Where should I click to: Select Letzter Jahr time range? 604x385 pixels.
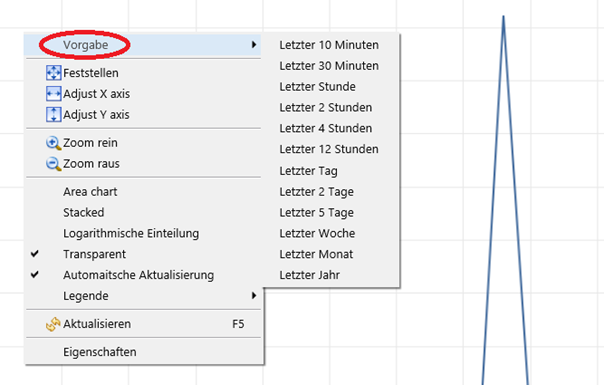310,275
